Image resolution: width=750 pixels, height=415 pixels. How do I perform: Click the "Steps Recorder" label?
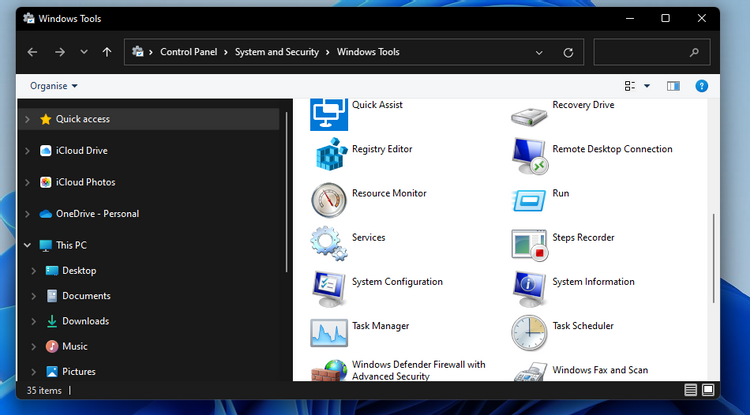tap(583, 238)
